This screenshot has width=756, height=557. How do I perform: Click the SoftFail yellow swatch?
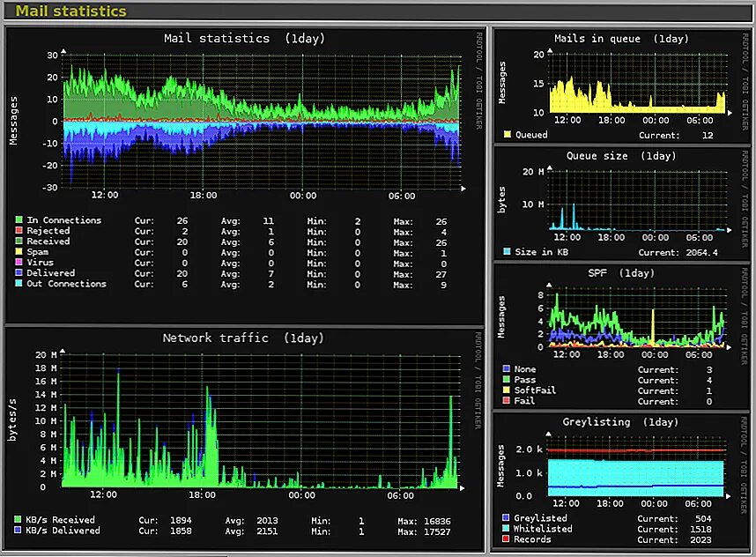pos(507,390)
